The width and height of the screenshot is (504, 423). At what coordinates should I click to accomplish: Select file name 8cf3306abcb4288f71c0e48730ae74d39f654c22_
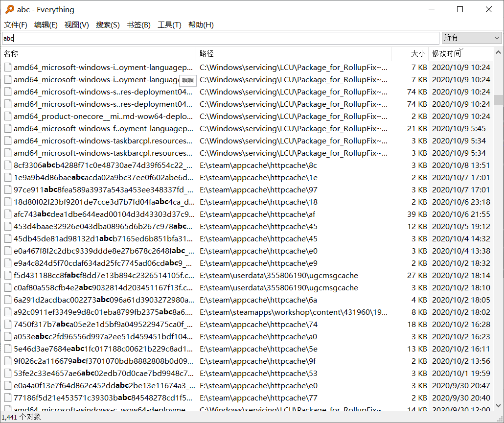(103, 165)
